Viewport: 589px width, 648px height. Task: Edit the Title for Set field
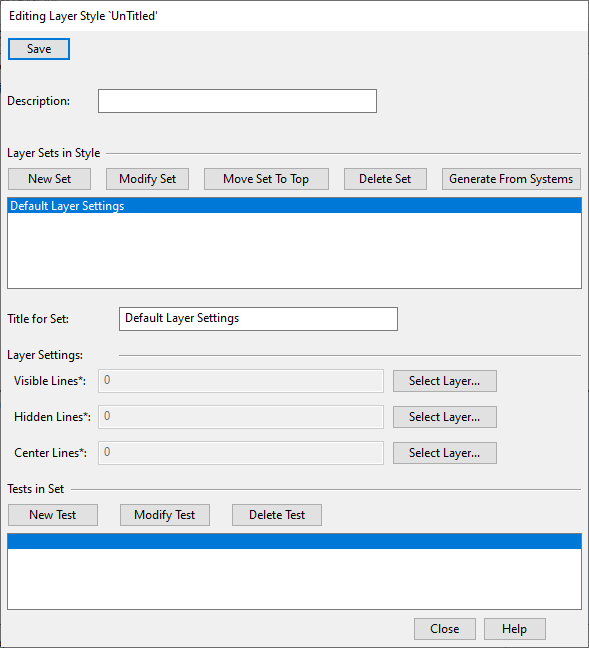[258, 319]
